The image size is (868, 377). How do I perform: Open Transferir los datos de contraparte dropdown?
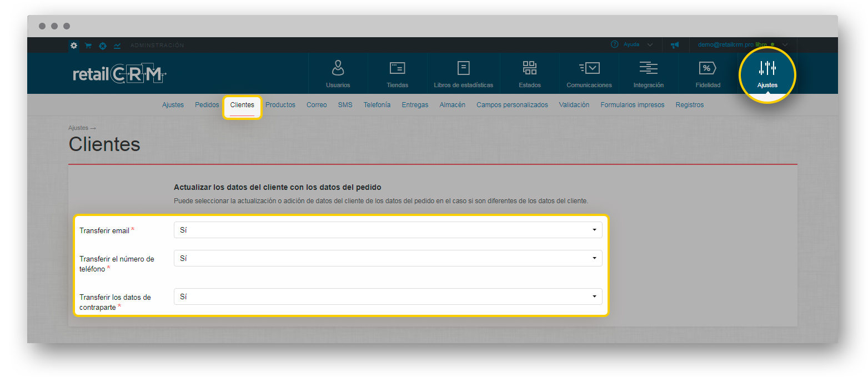coord(388,296)
